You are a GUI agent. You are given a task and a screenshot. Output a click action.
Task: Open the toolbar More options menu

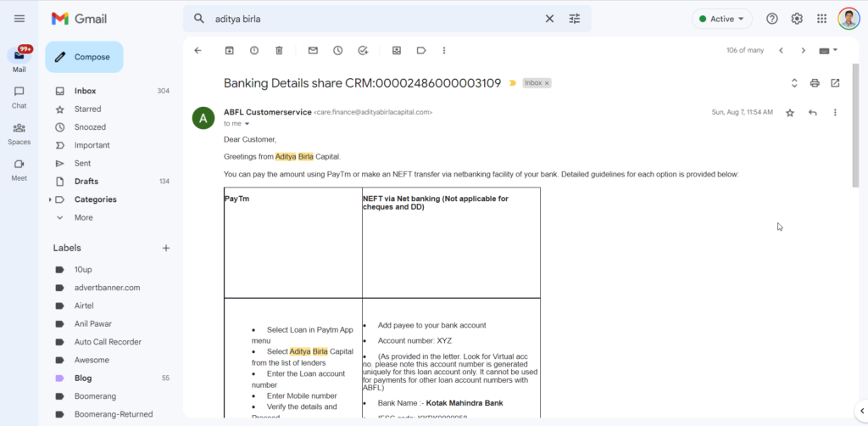click(444, 50)
